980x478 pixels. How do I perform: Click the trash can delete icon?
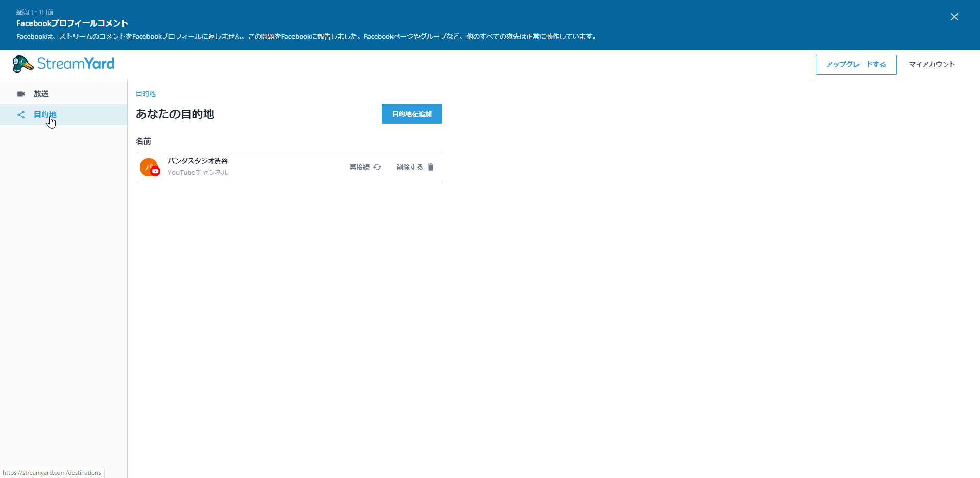pos(431,167)
